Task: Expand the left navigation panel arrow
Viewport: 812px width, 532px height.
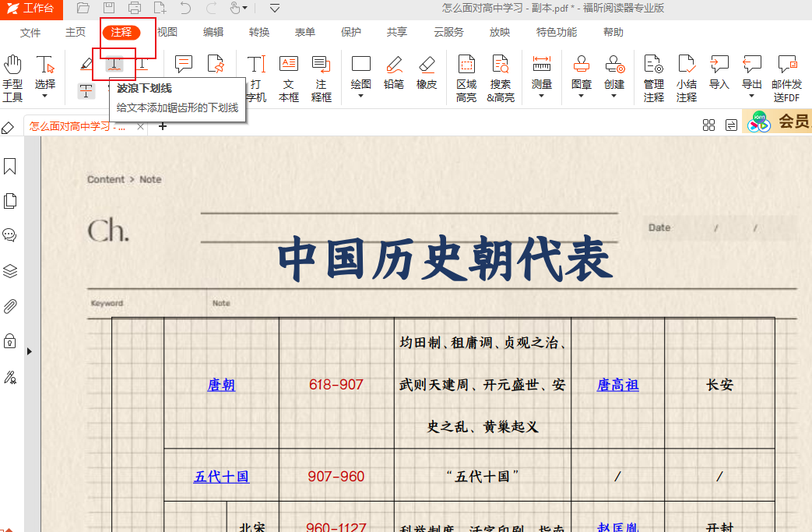Action: [x=30, y=352]
